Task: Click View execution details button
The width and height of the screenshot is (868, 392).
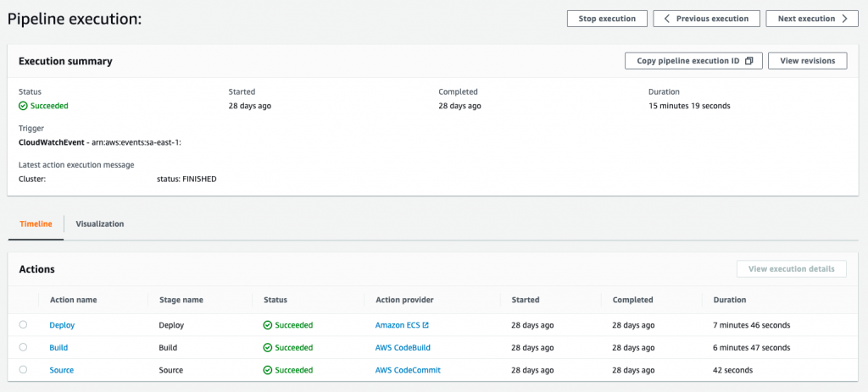Action: [x=792, y=268]
